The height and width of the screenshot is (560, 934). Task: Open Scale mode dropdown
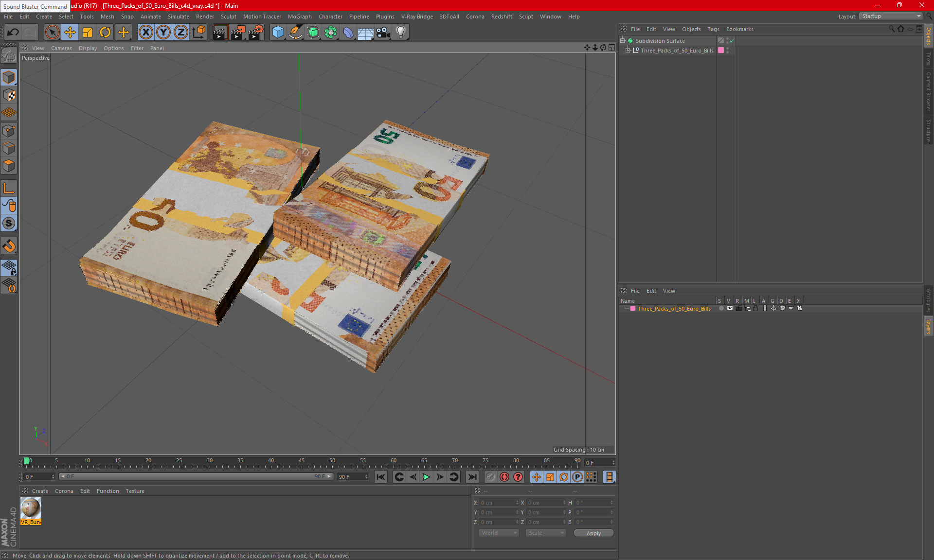546,533
